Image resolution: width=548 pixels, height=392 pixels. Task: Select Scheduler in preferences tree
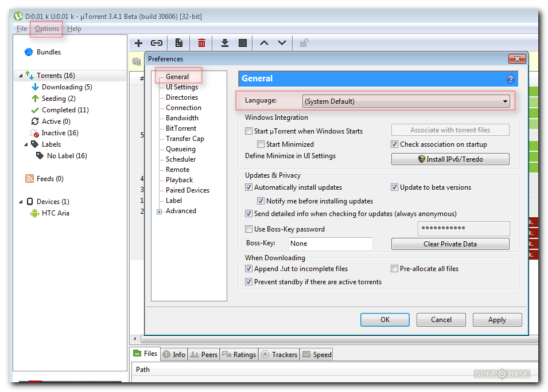tap(181, 159)
